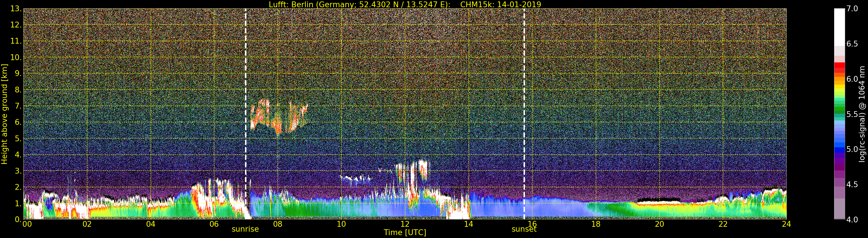Screen dimensions: 868x238
Task: Click the "6." height tick label
Action: pos(18,122)
